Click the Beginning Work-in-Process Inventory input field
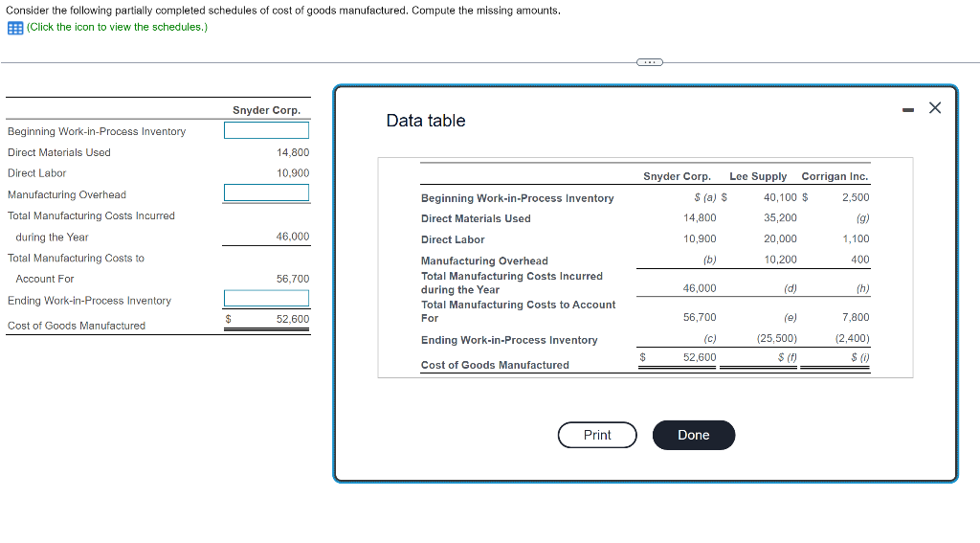This screenshot has height=543, width=980. (x=266, y=130)
